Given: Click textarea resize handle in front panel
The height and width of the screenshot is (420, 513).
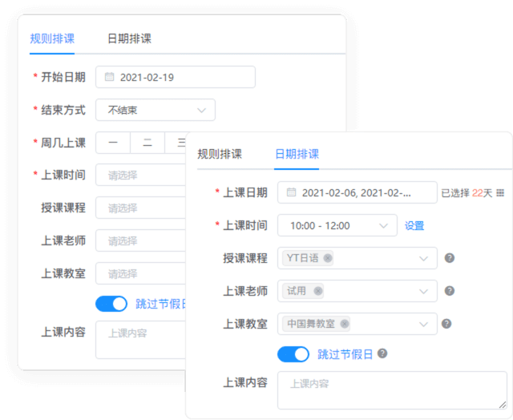Looking at the screenshot, I should [503, 405].
